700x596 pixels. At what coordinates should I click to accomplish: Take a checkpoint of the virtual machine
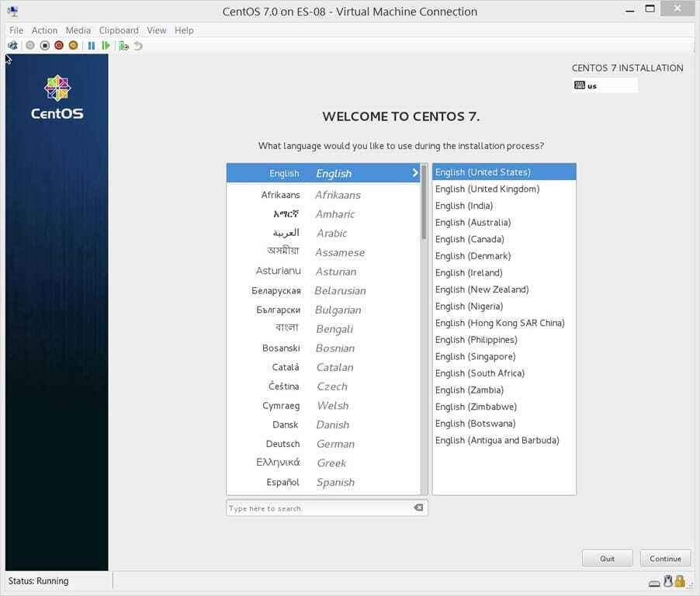click(123, 45)
